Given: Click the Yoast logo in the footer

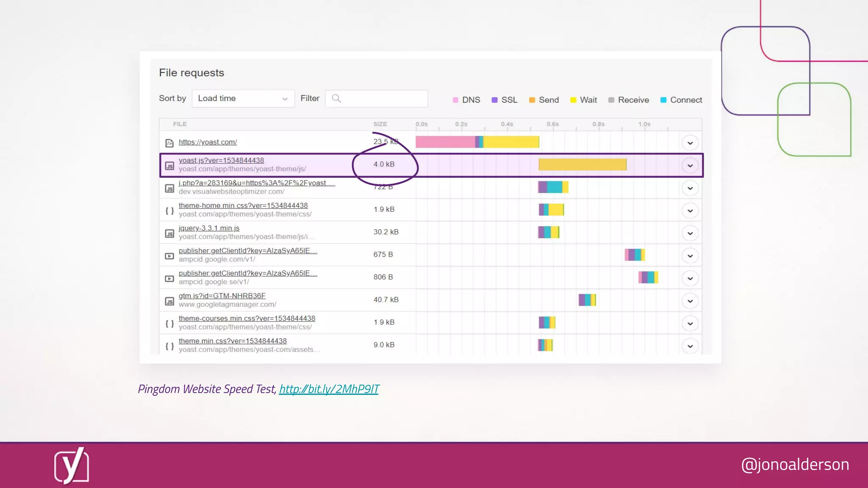Looking at the screenshot, I should 71,465.
